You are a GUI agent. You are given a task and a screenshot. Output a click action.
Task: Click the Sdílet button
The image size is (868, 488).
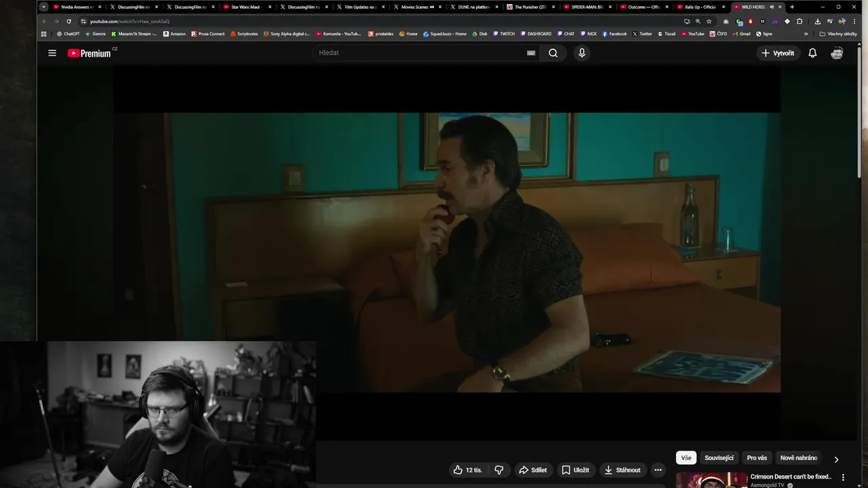pyautogui.click(x=533, y=470)
